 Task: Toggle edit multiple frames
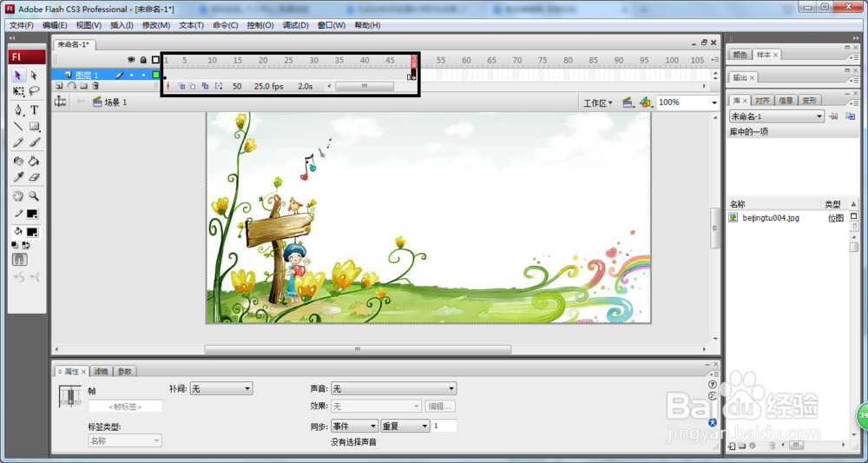206,86
